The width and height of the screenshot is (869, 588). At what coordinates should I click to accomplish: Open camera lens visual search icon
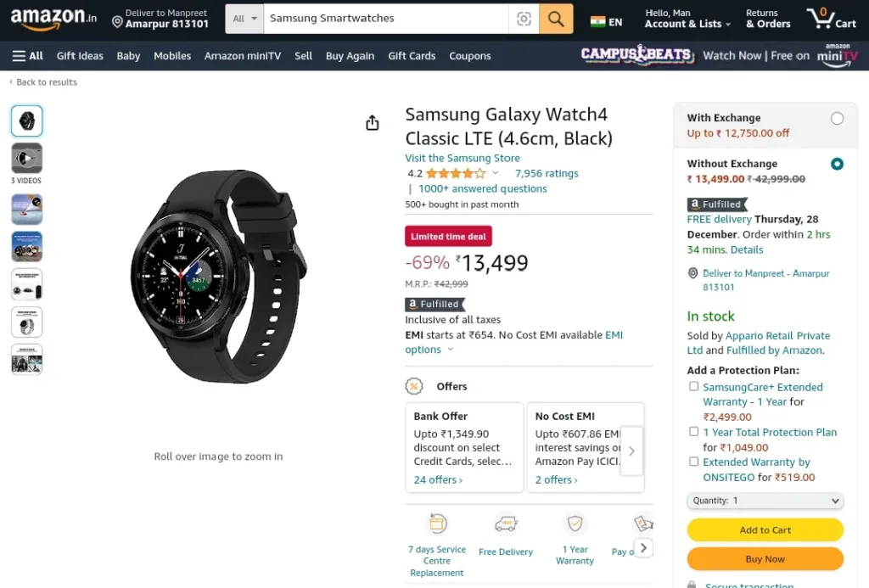[x=524, y=19]
